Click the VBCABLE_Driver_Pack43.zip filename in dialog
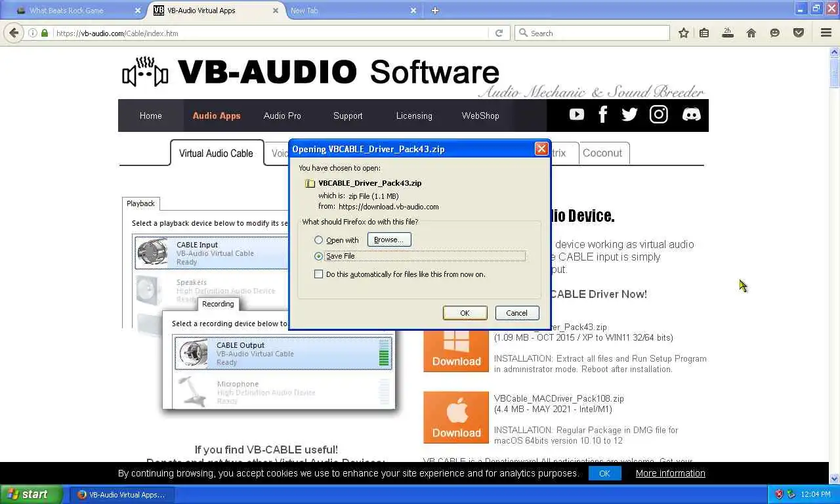The image size is (840, 504). (x=369, y=183)
